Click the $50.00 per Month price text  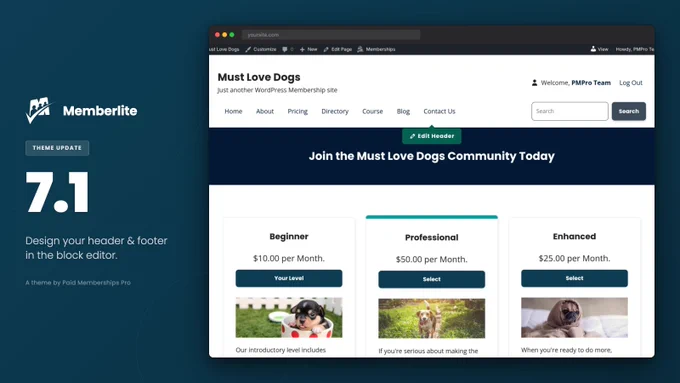(x=432, y=259)
